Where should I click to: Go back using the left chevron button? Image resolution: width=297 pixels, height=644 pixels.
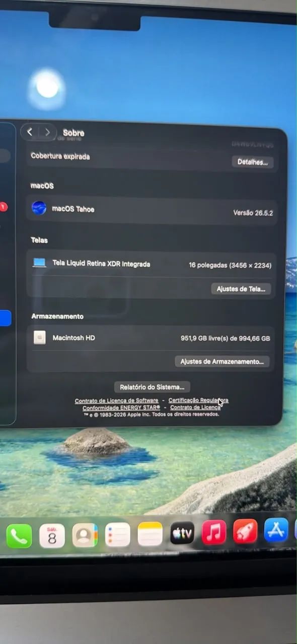(x=30, y=132)
